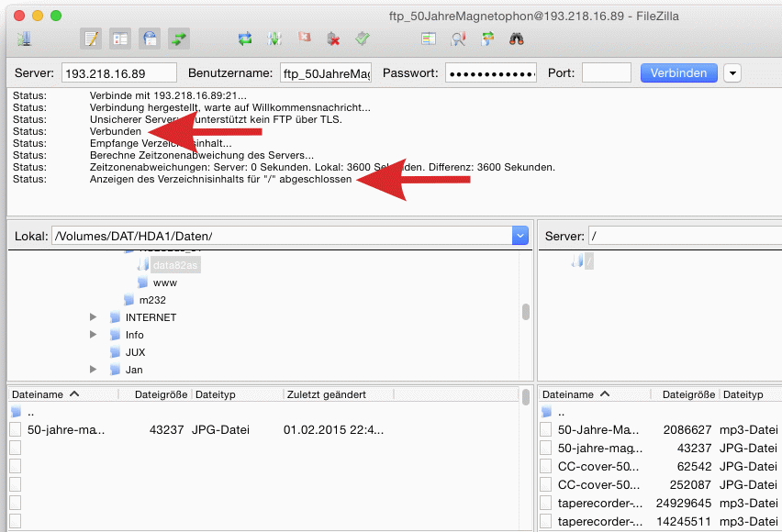Cancel the current operation icon
782x532 pixels.
click(304, 38)
